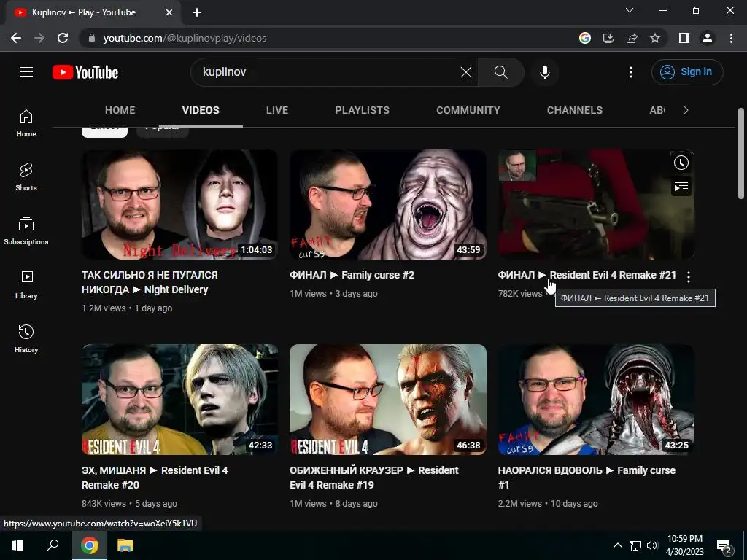Screen dimensions: 747x560
Task: Open the YouTube hamburger guide menu
Action: coord(26,72)
